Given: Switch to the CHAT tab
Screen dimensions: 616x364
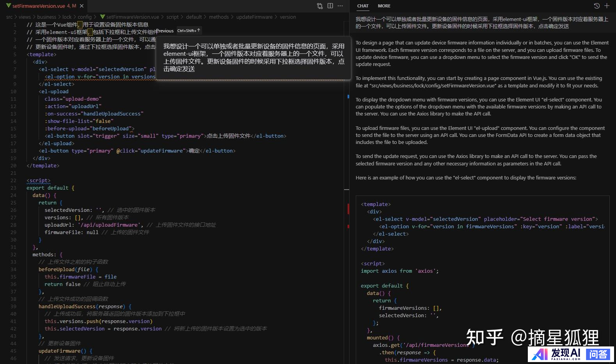Looking at the screenshot, I should [362, 6].
